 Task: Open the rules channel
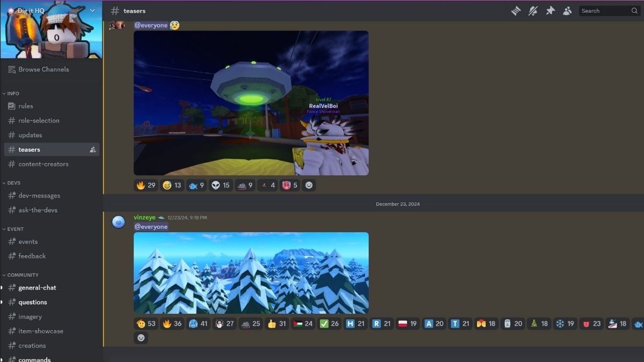26,106
